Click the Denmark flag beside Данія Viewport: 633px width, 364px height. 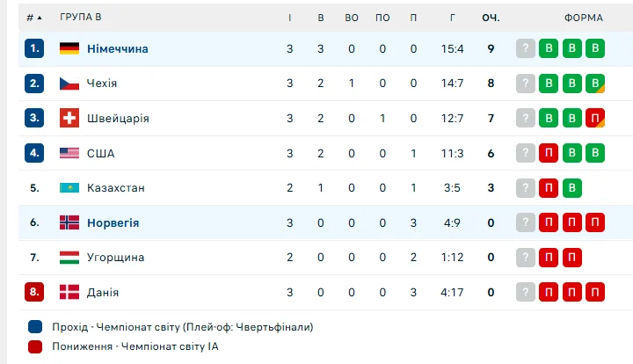click(69, 292)
